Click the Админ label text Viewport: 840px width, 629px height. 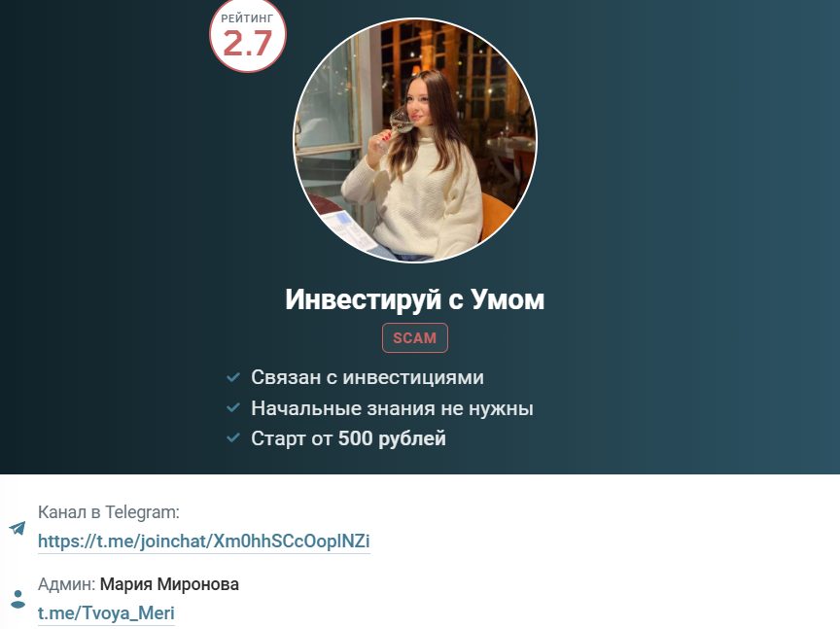pyautogui.click(x=67, y=584)
